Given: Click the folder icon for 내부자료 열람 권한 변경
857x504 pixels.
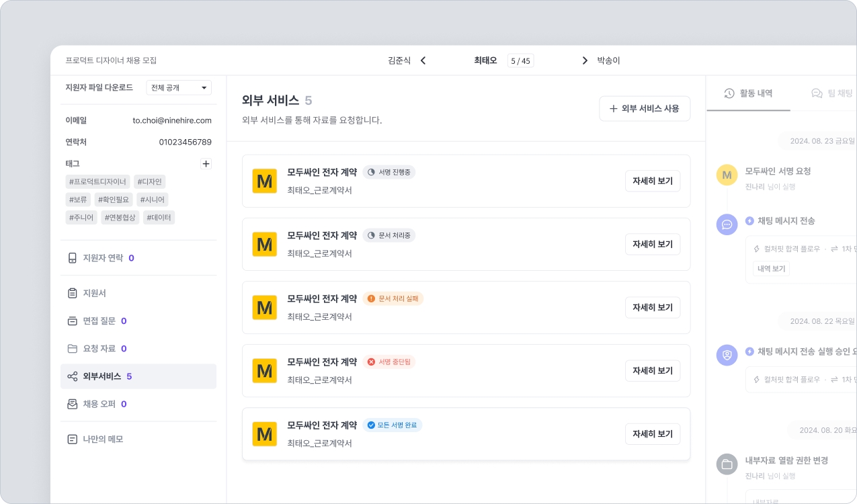Looking at the screenshot, I should pyautogui.click(x=727, y=464).
